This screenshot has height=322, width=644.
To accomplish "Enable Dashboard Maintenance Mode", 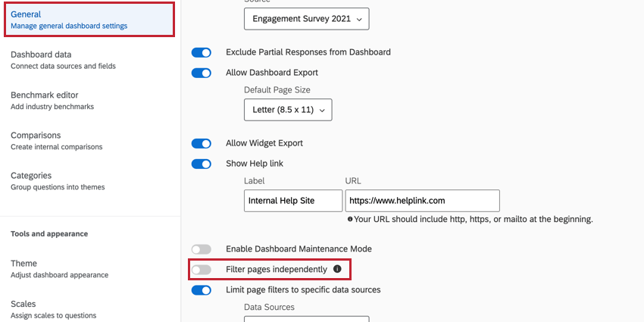I will [x=201, y=249].
